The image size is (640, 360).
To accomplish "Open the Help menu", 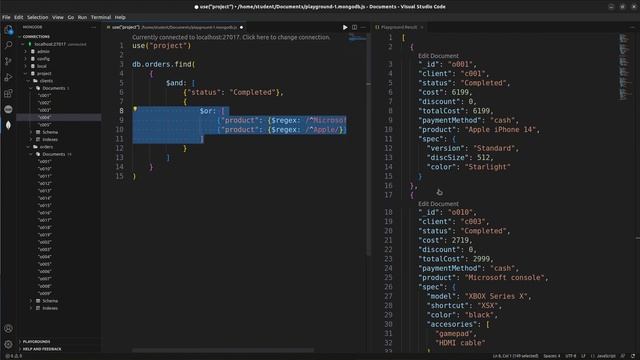I will click(x=120, y=17).
